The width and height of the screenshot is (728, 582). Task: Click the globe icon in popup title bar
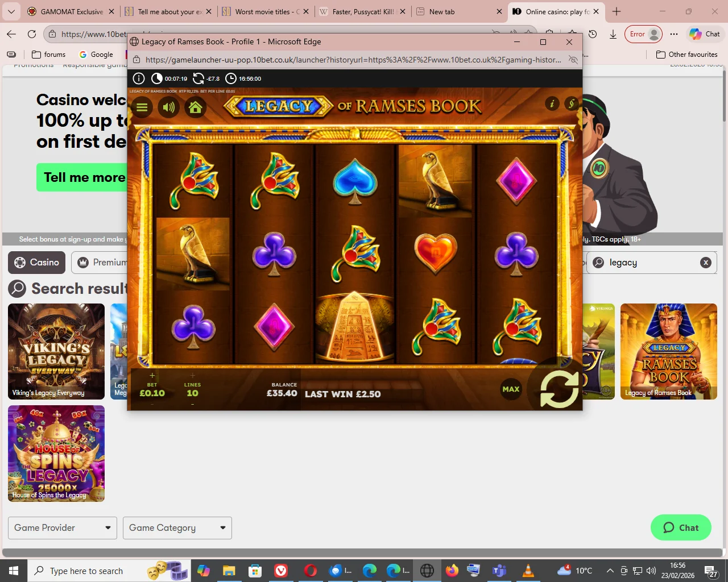[x=135, y=41]
